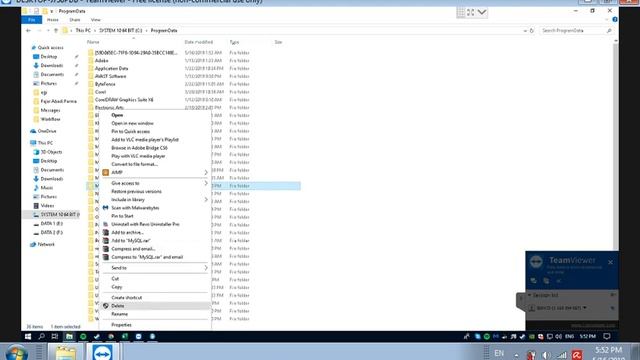640x360 pixels.
Task: Sort by the Type column header
Action: tap(234, 42)
